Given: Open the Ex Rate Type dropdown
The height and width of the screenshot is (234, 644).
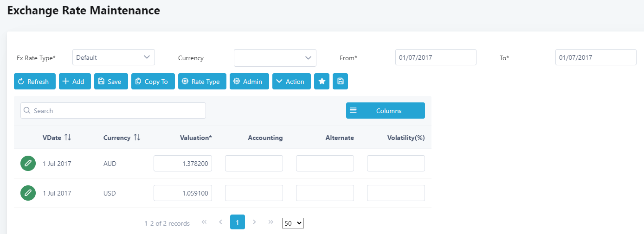Looking at the screenshot, I should tap(114, 57).
